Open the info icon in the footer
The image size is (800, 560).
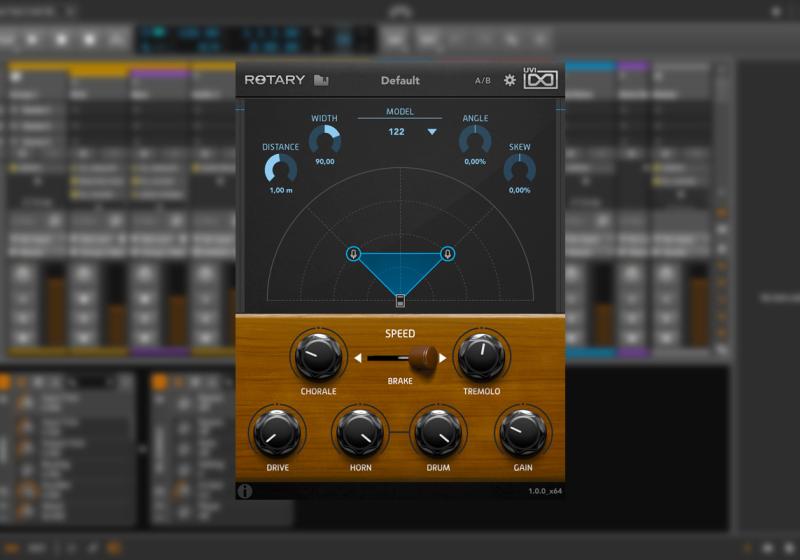(x=246, y=491)
